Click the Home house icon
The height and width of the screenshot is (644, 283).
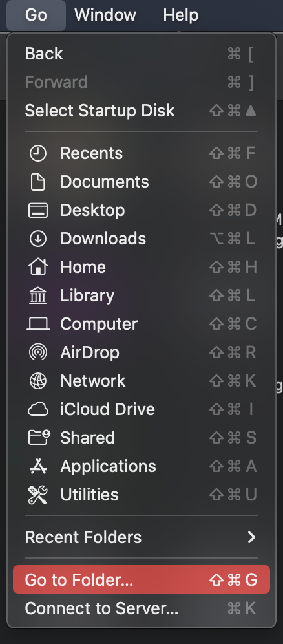tap(37, 267)
